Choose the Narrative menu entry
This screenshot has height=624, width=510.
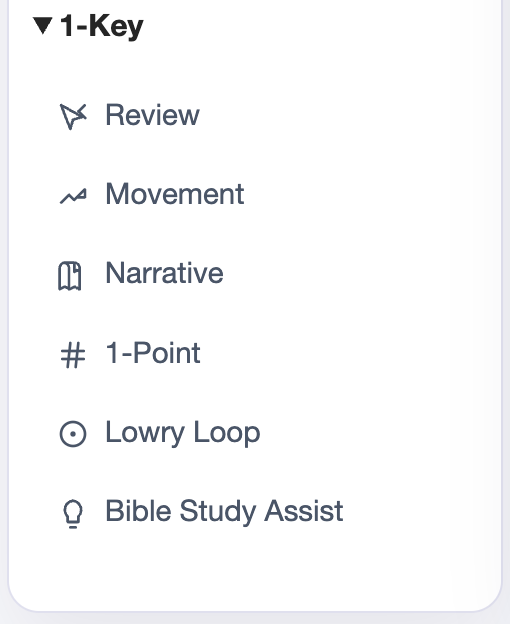164,273
